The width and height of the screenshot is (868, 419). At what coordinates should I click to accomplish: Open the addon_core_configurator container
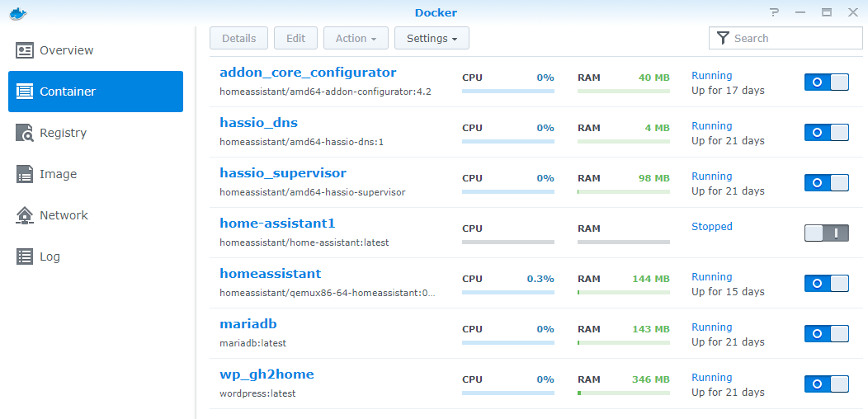[x=308, y=73]
